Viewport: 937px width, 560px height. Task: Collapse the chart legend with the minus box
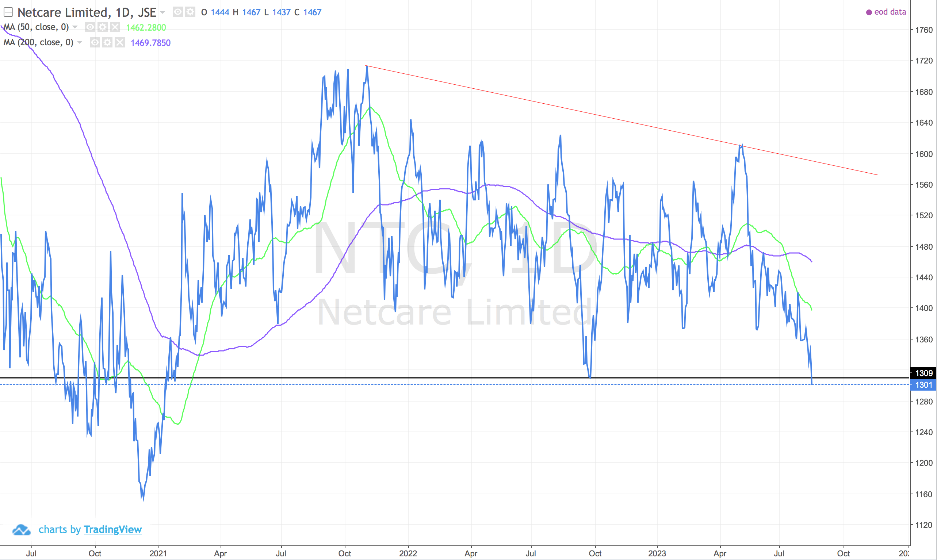tap(8, 12)
